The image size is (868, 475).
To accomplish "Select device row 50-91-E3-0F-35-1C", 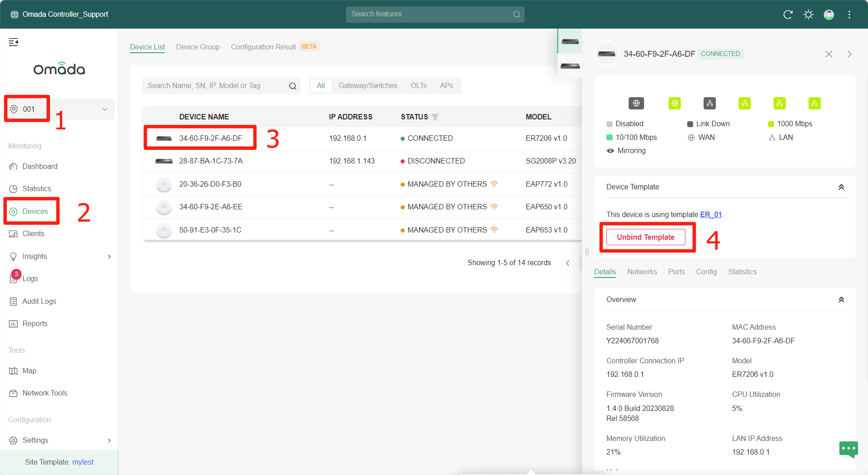I will 362,230.
